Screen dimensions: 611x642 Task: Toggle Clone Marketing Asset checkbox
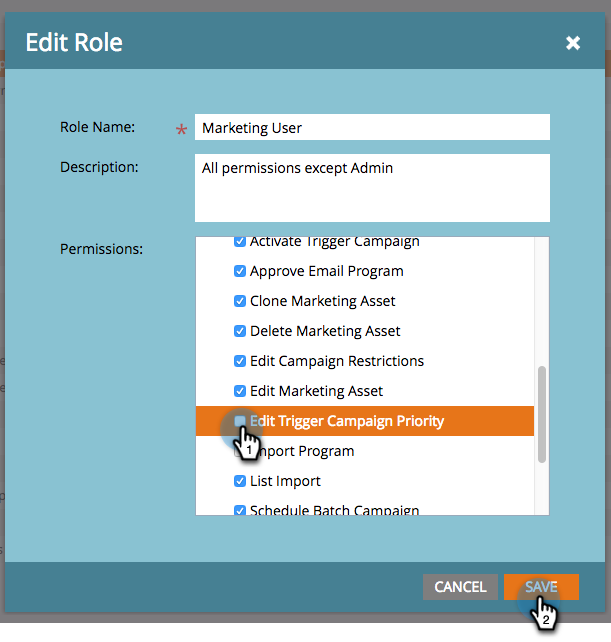[x=240, y=301]
